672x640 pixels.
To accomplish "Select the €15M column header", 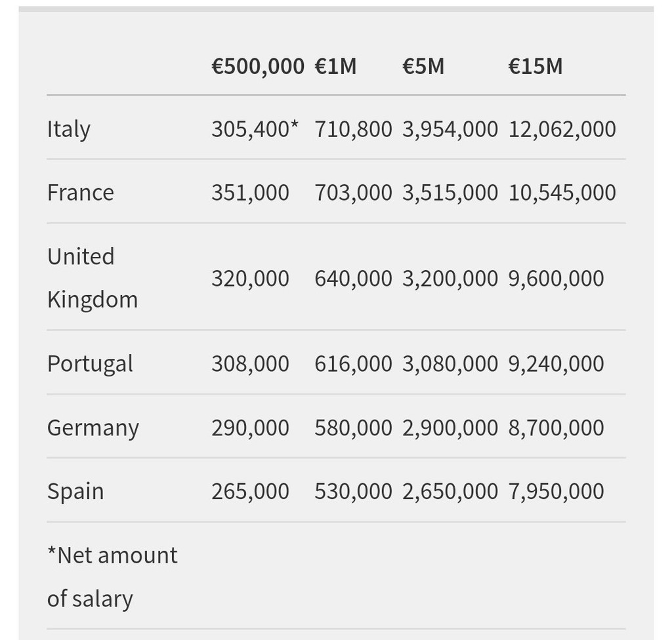I will click(535, 66).
